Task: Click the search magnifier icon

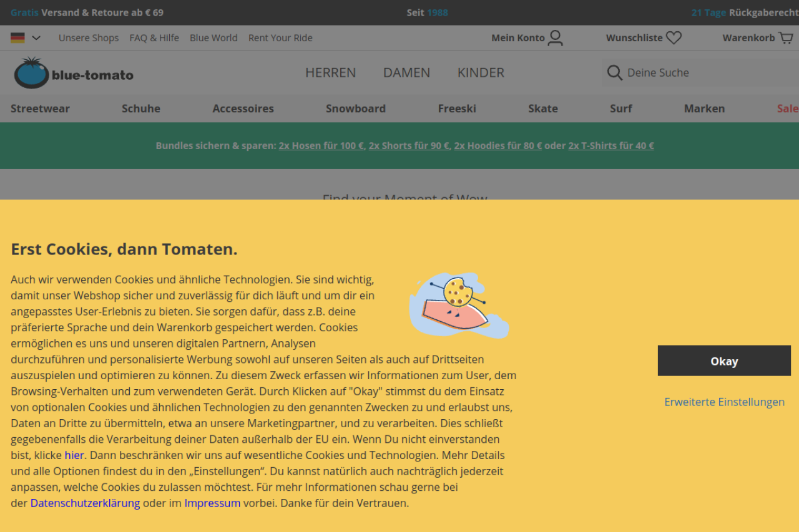Action: (615, 73)
